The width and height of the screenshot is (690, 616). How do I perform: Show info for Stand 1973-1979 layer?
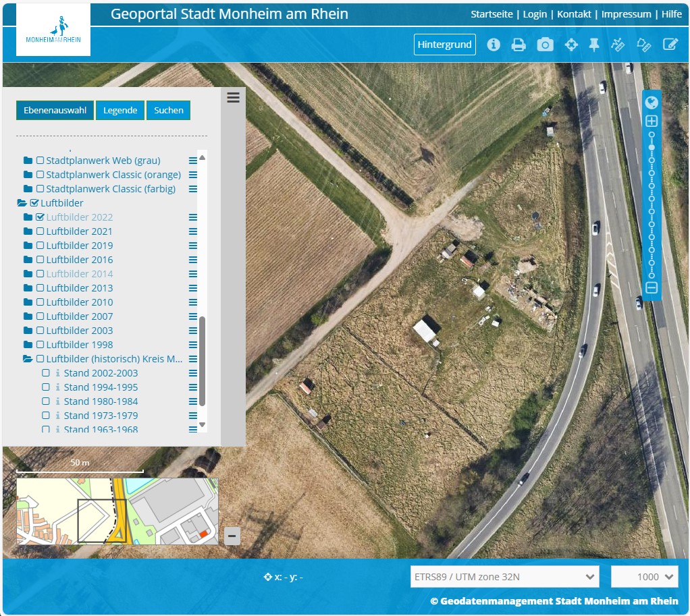(x=57, y=415)
